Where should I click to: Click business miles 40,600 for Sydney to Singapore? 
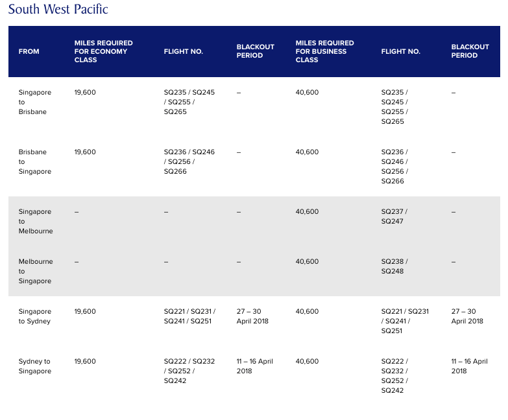click(x=307, y=362)
